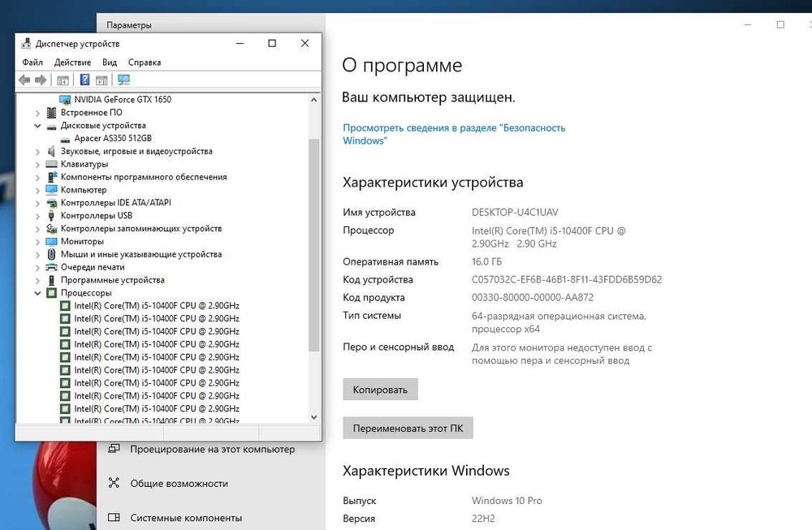Open Системные компоненты settings page
Viewport: 812px width, 530px height.
click(186, 518)
